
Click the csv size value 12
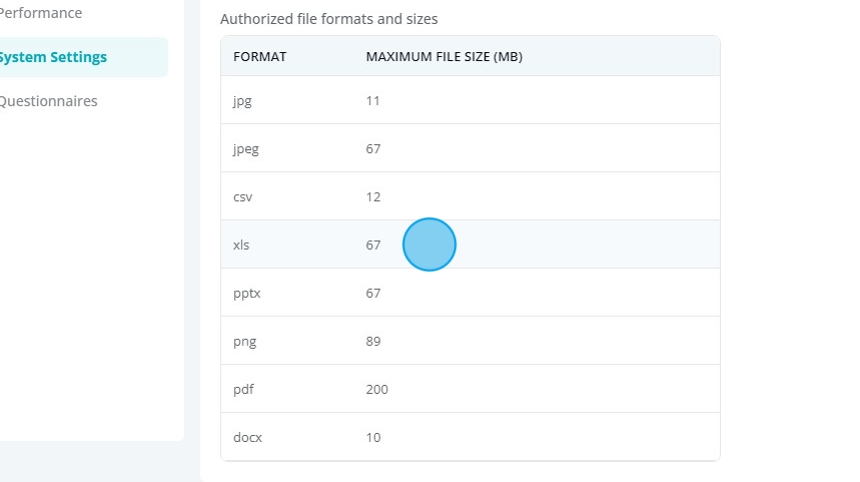[373, 197]
